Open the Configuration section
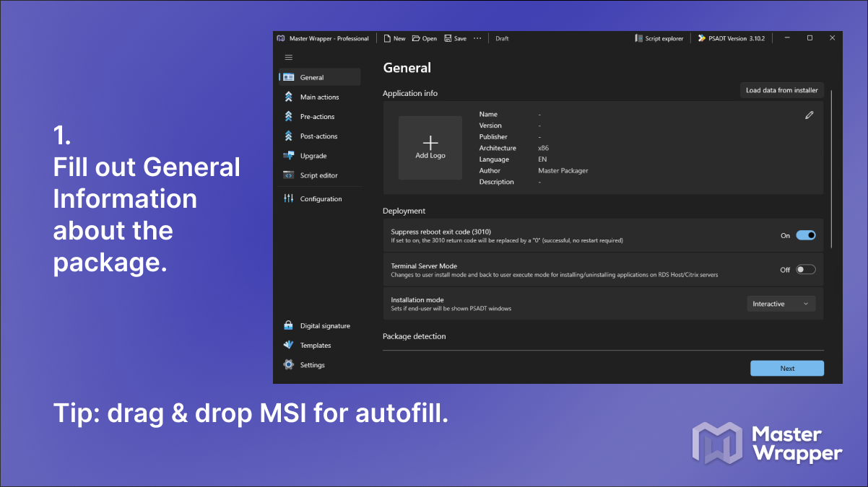The width and height of the screenshot is (868, 487). pos(319,198)
